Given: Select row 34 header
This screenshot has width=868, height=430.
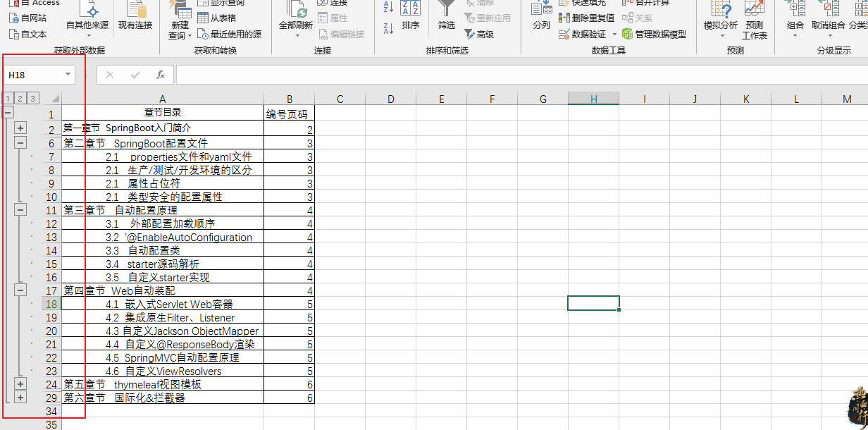Looking at the screenshot, I should (x=51, y=411).
